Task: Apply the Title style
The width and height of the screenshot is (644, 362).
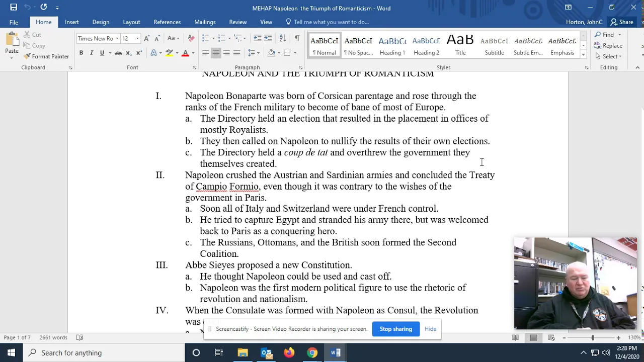Action: coord(460,46)
